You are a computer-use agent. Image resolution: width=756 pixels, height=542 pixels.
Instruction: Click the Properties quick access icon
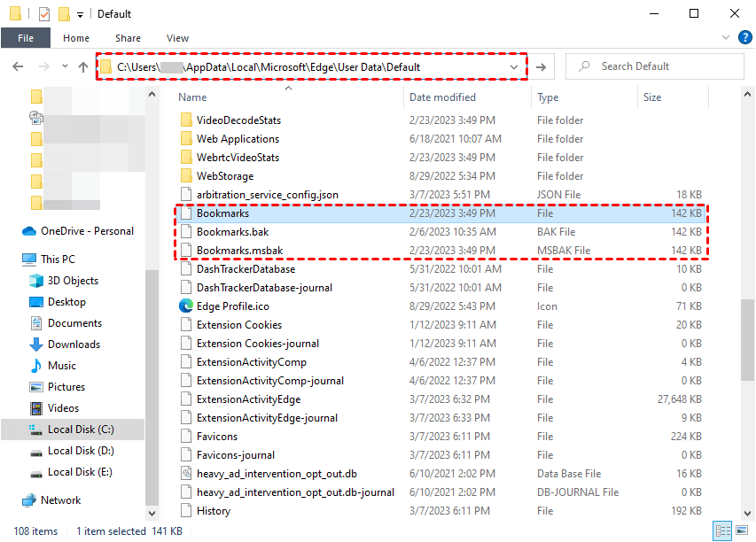pyautogui.click(x=44, y=14)
